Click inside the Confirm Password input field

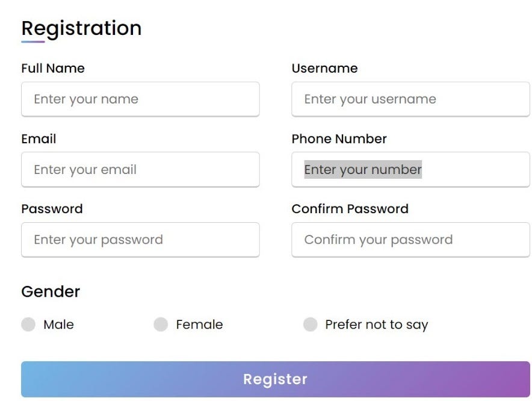pyautogui.click(x=410, y=240)
